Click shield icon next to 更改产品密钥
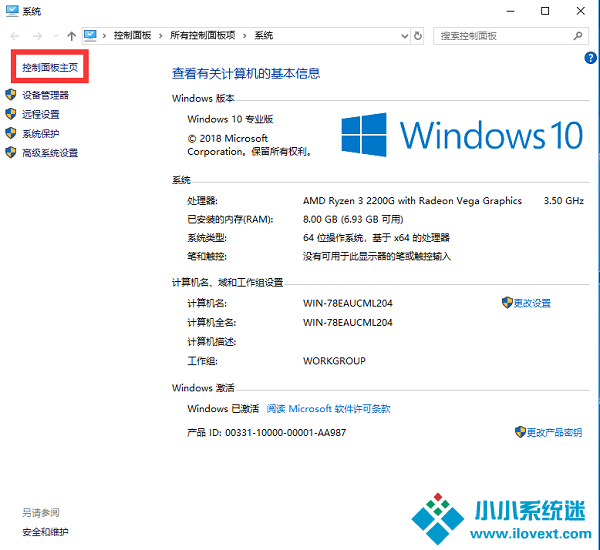The height and width of the screenshot is (550, 600). 520,432
